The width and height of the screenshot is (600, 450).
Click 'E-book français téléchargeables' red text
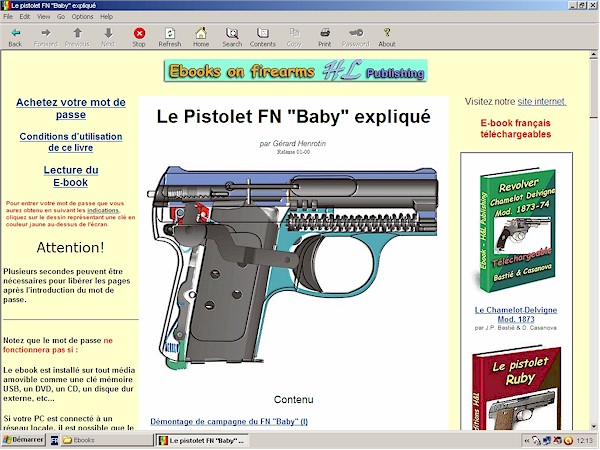(516, 129)
